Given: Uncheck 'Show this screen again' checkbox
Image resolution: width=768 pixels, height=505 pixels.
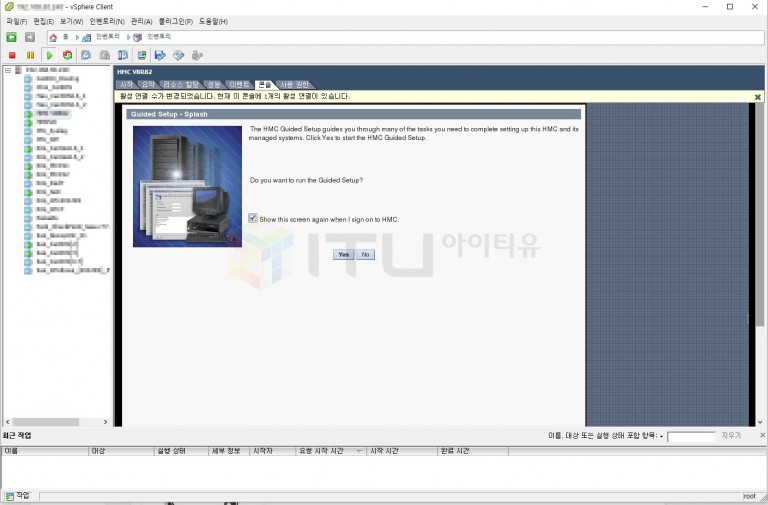Looking at the screenshot, I should [253, 218].
